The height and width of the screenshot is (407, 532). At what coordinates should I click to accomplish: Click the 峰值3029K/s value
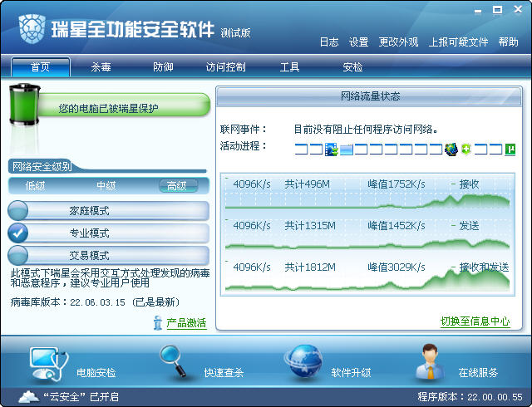tap(397, 267)
